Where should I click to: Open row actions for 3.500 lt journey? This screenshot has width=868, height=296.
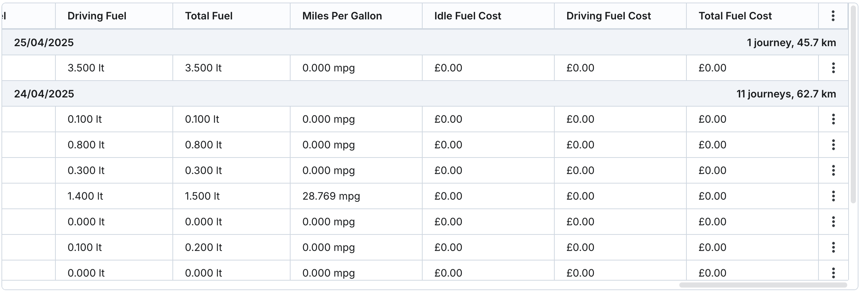pos(833,68)
